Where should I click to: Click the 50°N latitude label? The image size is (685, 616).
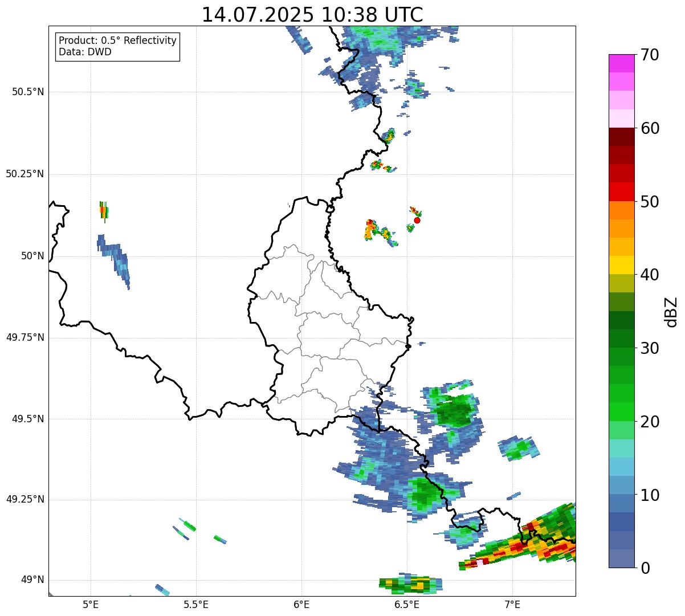click(32, 256)
